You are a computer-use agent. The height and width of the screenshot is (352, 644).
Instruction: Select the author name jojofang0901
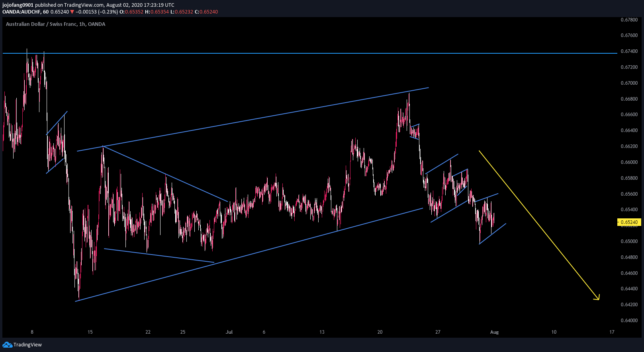pyautogui.click(x=18, y=5)
